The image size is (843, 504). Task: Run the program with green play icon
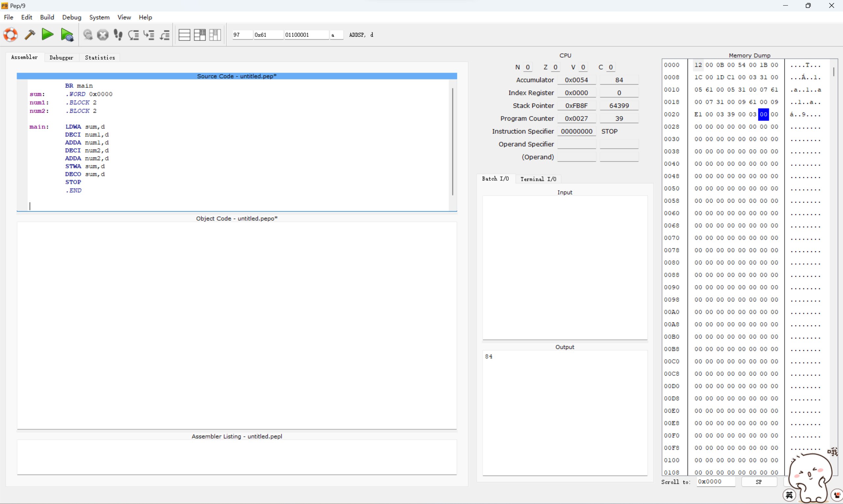pos(47,35)
